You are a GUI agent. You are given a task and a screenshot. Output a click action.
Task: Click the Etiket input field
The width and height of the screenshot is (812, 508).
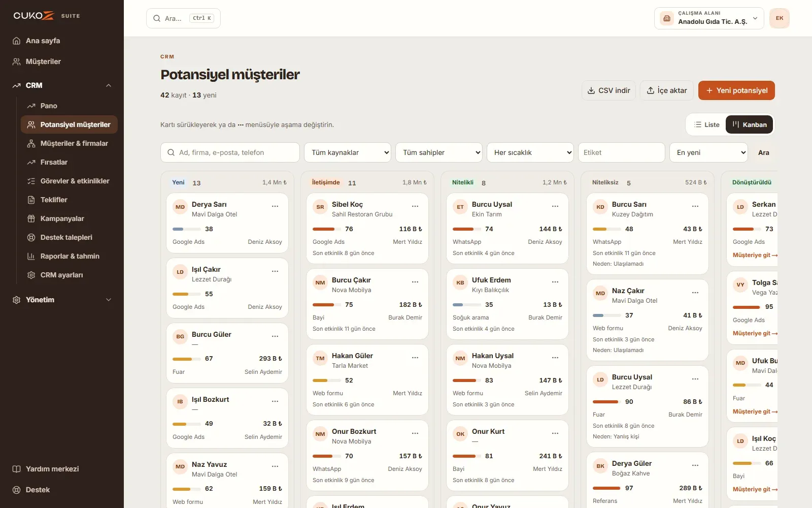622,152
